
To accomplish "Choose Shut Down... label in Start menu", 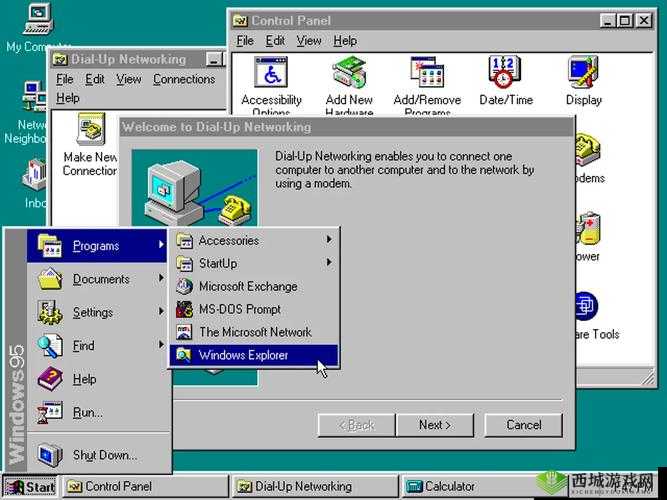I will 105,455.
